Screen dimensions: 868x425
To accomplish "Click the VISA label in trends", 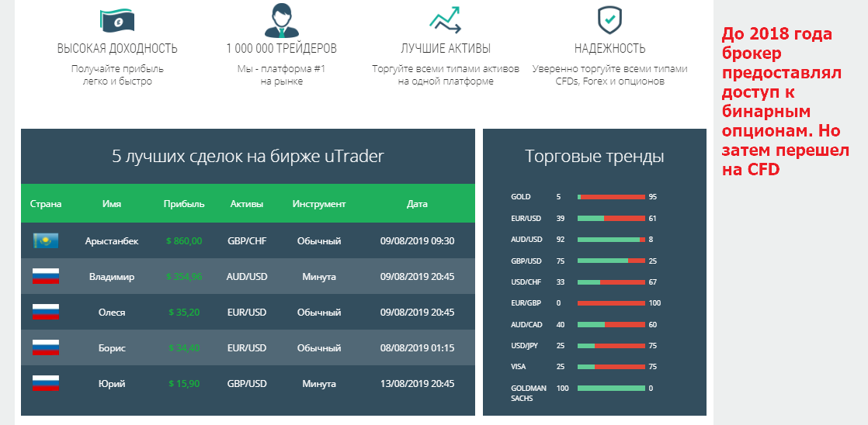I will 519,366.
